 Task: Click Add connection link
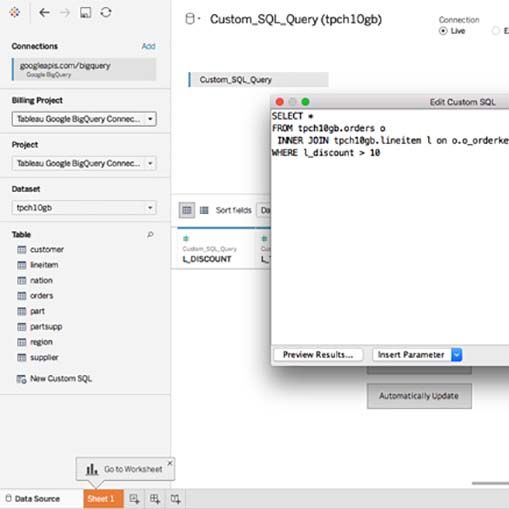(x=148, y=46)
